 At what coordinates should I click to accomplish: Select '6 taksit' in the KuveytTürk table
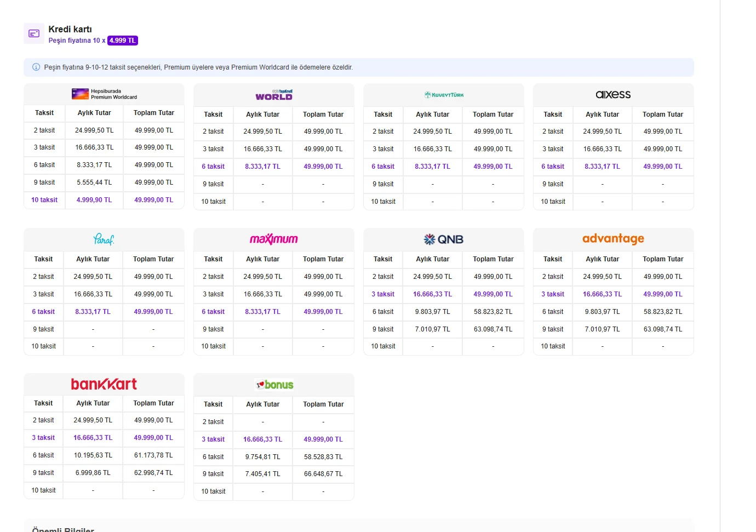(x=383, y=167)
